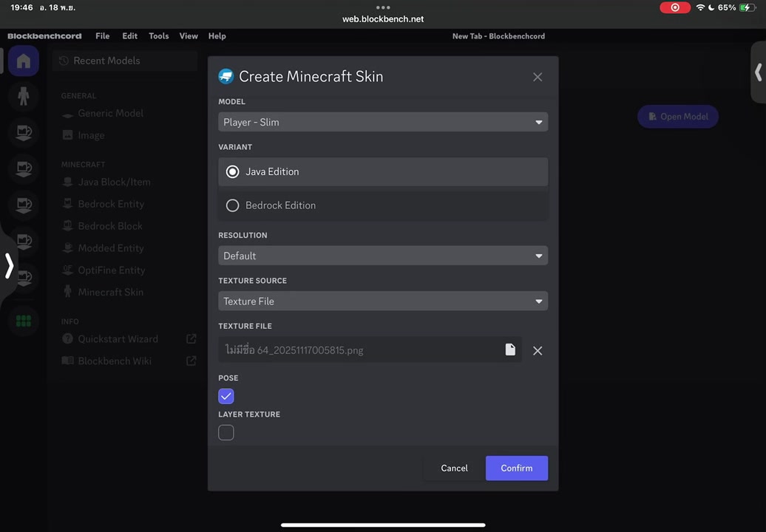This screenshot has height=532, width=766.
Task: Tap the battery status icon
Action: [748, 7]
